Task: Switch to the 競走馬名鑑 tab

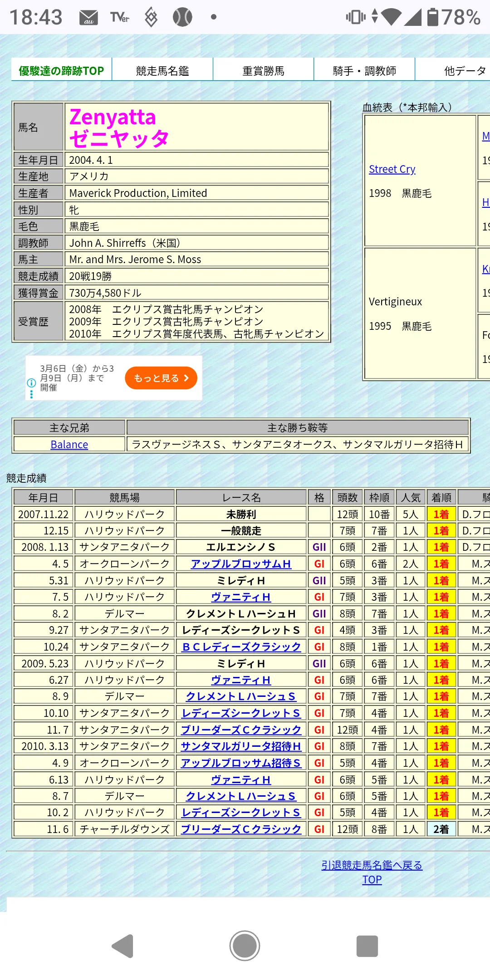Action: (x=162, y=71)
